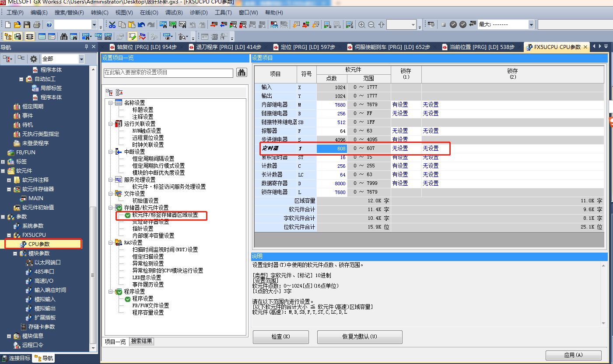
Task: Open the 最大 dropdown in toolbar
Action: (531, 25)
